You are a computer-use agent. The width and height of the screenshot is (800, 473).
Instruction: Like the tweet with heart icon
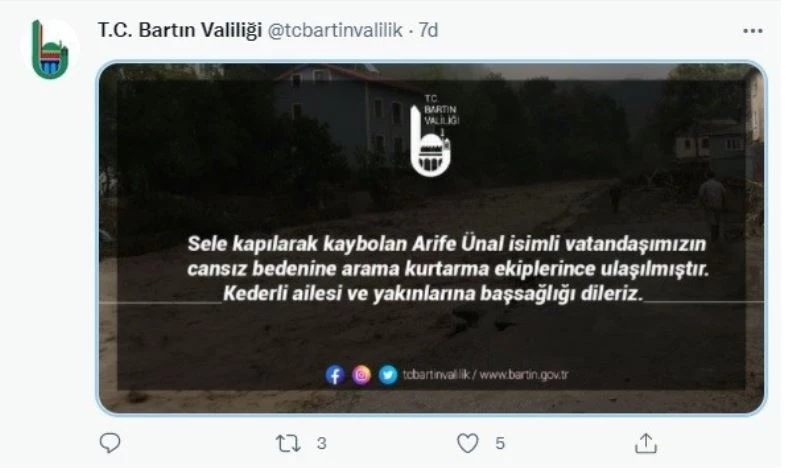[x=467, y=443]
